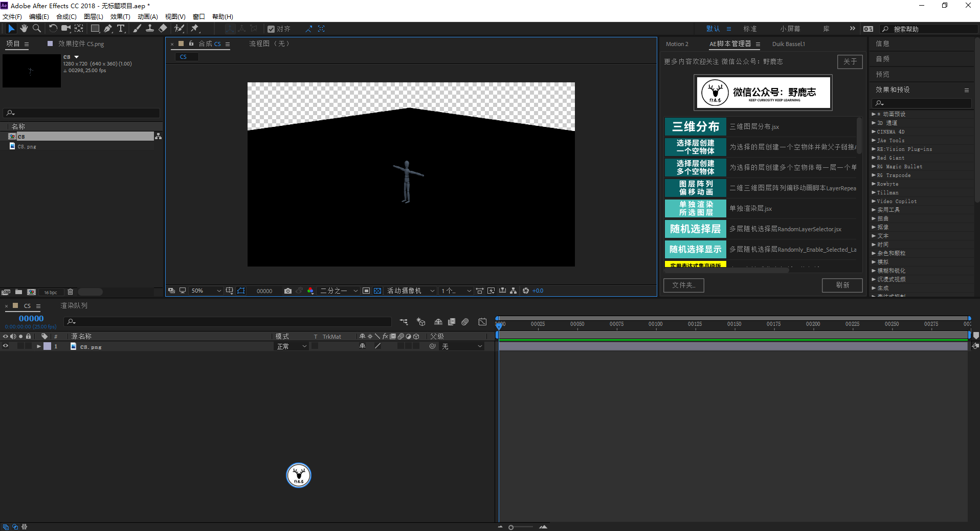Click the timeline zoom slider handle
This screenshot has height=531, width=980.
click(x=511, y=527)
